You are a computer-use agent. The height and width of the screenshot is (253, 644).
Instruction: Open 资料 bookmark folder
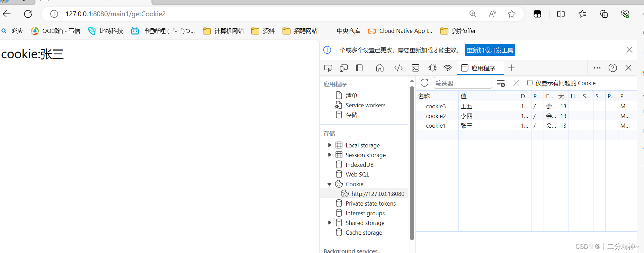click(x=263, y=31)
